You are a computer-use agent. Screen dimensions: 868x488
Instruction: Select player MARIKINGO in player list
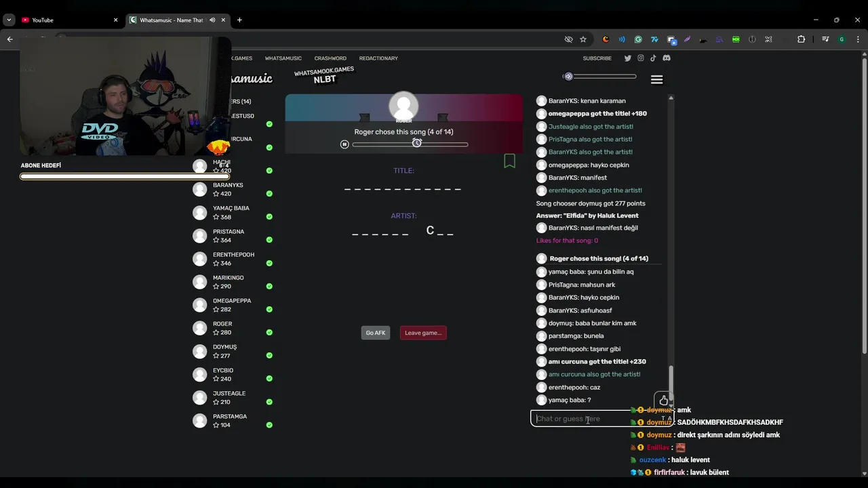pyautogui.click(x=232, y=282)
